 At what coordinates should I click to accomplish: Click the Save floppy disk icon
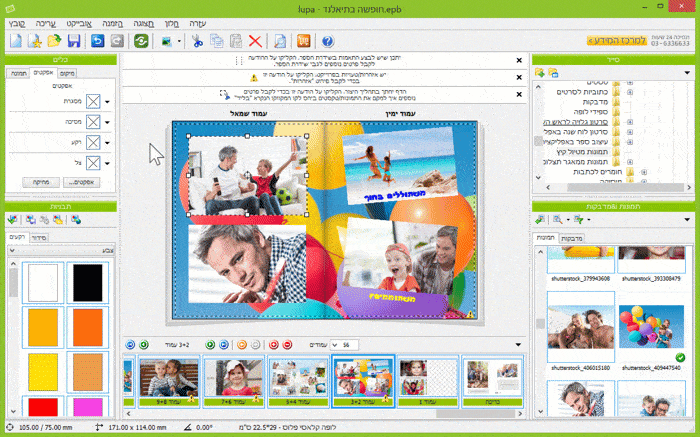(73, 41)
